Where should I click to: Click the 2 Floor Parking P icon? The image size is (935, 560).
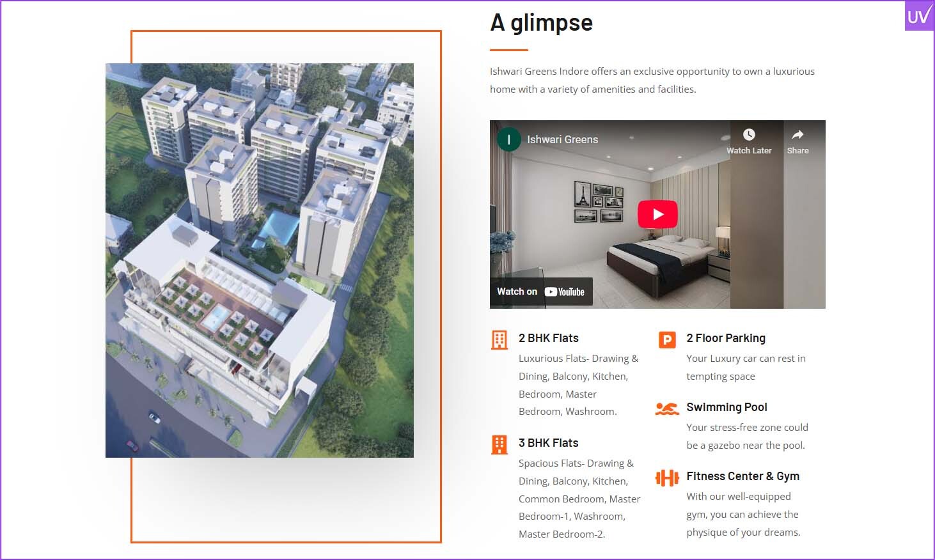click(667, 339)
